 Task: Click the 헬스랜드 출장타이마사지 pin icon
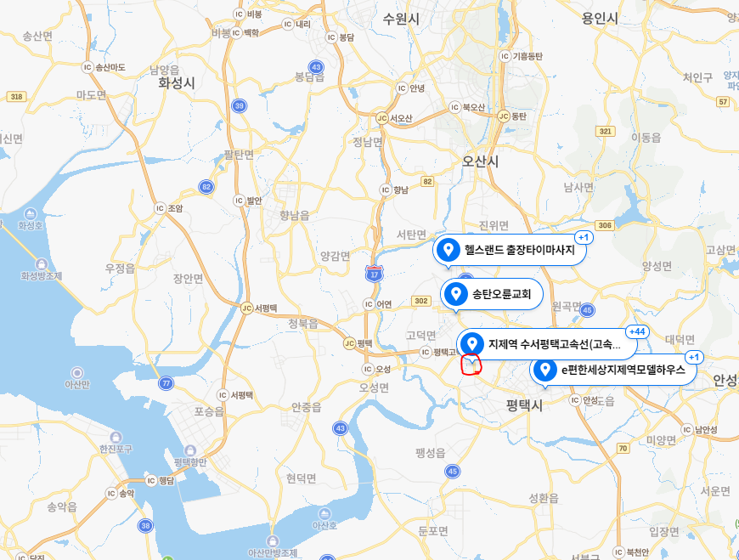448,249
